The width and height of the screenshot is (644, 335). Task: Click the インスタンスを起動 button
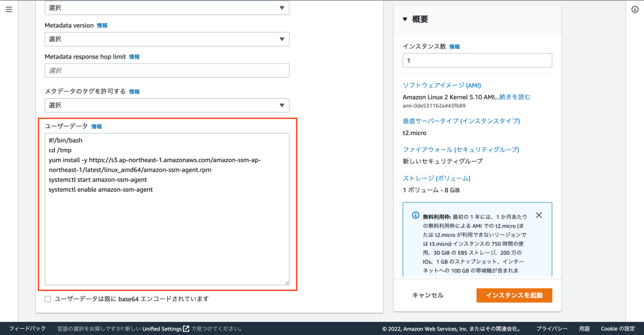pos(514,295)
